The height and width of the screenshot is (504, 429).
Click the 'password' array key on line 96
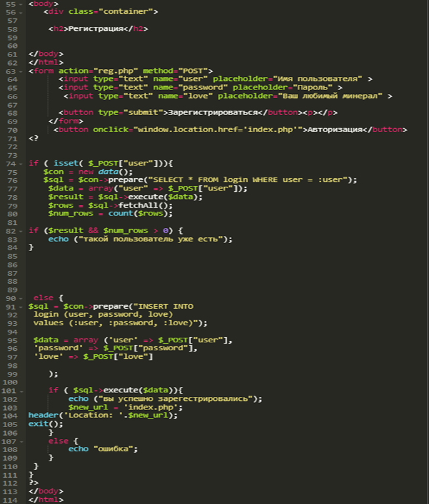point(58,348)
